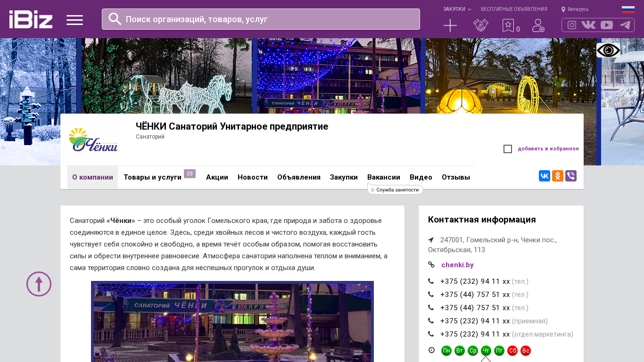Image resolution: width=644 pixels, height=362 pixels.
Task: Click the search field for organizations
Action: (261, 19)
